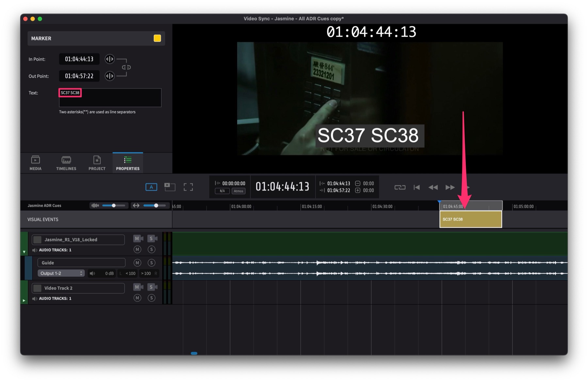Image resolution: width=588 pixels, height=382 pixels.
Task: Solo audio on Video Track 2
Action: tap(151, 298)
